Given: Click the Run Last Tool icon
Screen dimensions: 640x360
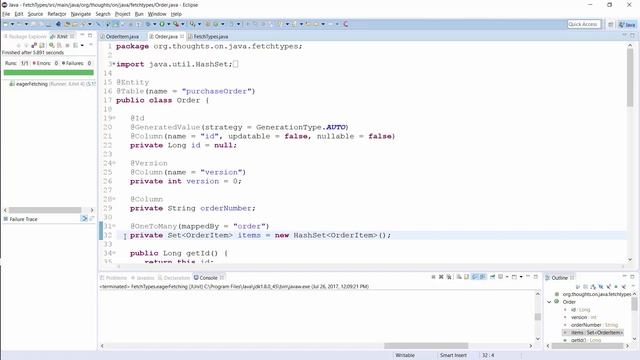Looking at the screenshot, I should tap(176, 24).
